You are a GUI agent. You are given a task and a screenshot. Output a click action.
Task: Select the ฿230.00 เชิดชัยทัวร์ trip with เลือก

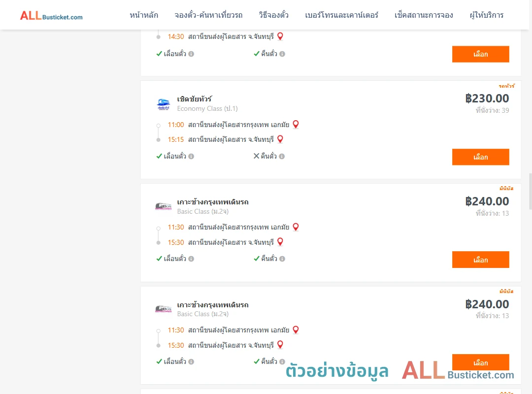[480, 157]
